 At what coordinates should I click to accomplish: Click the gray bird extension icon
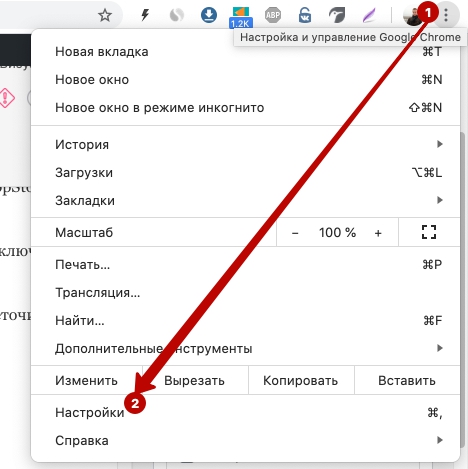click(337, 15)
